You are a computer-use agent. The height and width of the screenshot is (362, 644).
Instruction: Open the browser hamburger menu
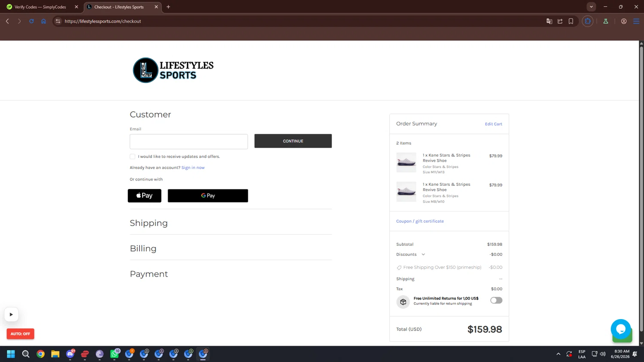click(x=636, y=21)
